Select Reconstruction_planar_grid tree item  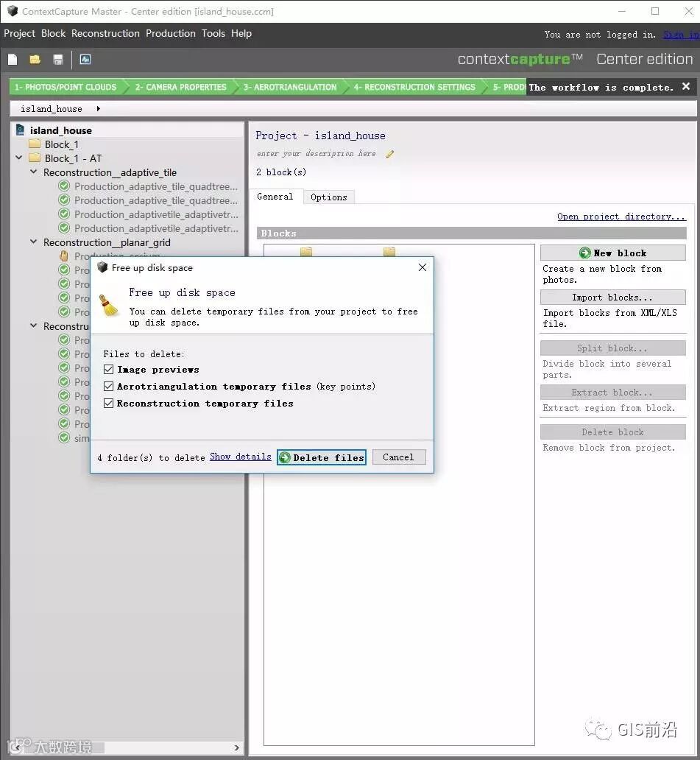point(107,242)
